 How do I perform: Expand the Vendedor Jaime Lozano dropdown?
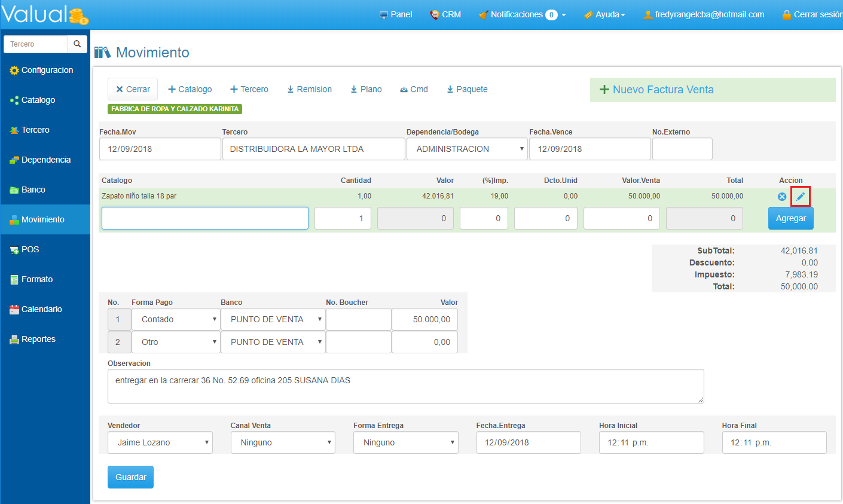tap(160, 442)
